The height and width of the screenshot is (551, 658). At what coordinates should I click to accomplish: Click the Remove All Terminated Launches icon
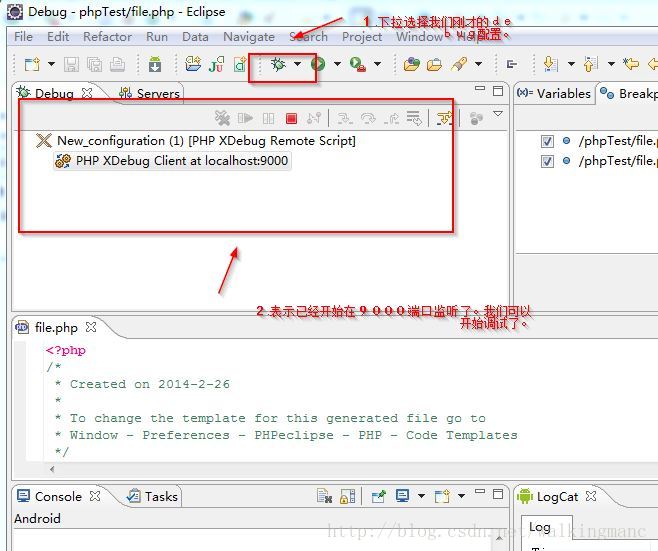[222, 118]
